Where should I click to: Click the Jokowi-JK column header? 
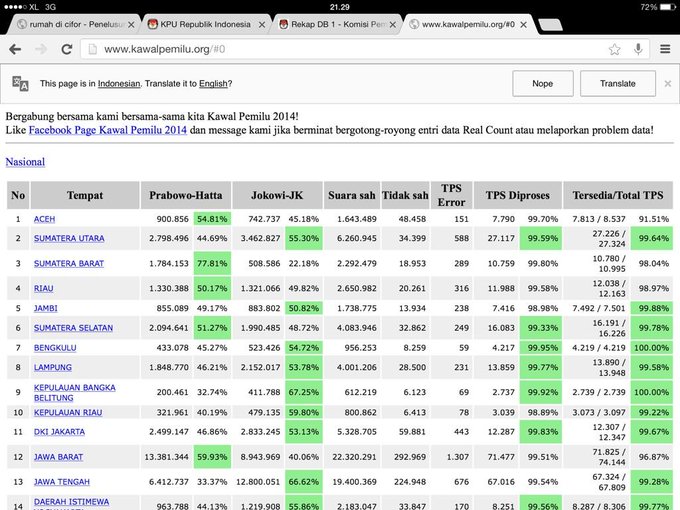coord(277,195)
